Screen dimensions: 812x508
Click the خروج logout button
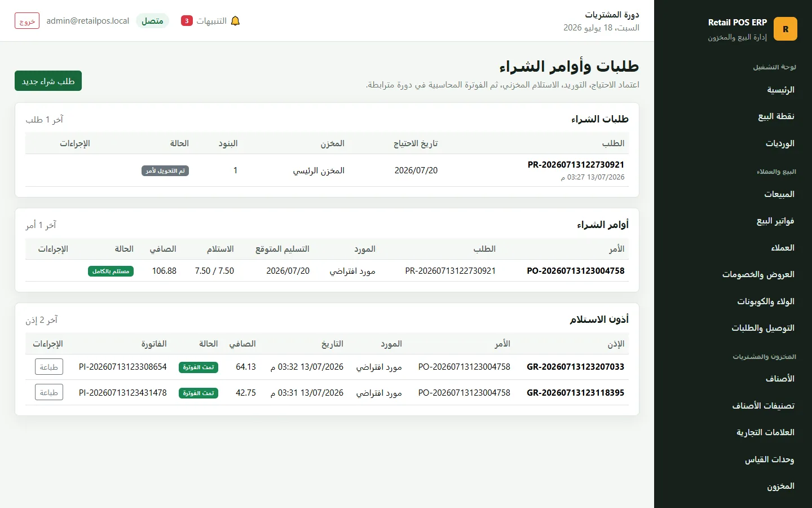[x=27, y=21]
